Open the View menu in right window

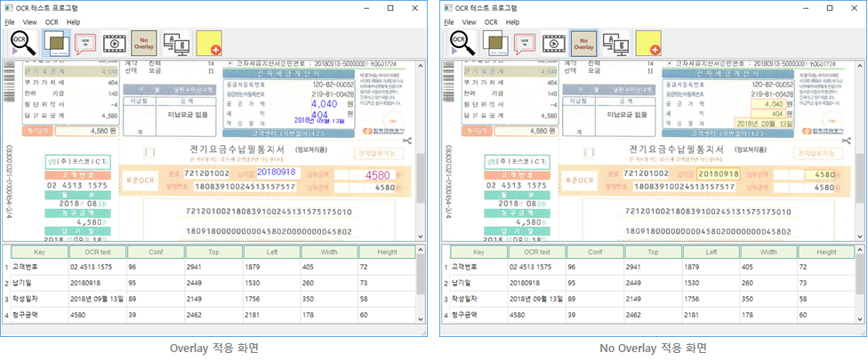470,20
